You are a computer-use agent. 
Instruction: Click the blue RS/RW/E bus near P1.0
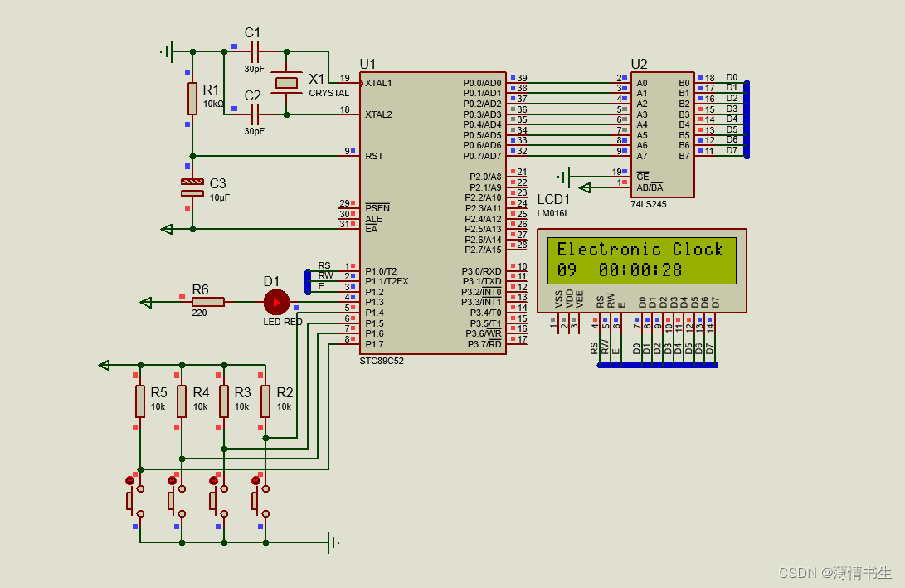click(308, 282)
